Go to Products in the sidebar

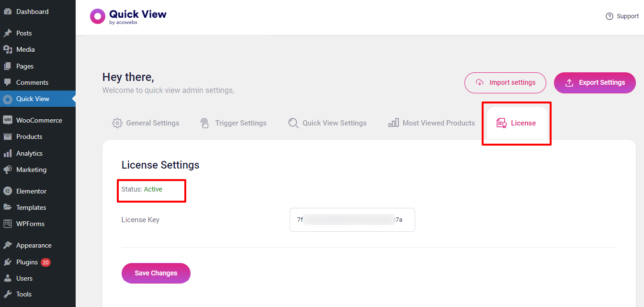[38, 136]
